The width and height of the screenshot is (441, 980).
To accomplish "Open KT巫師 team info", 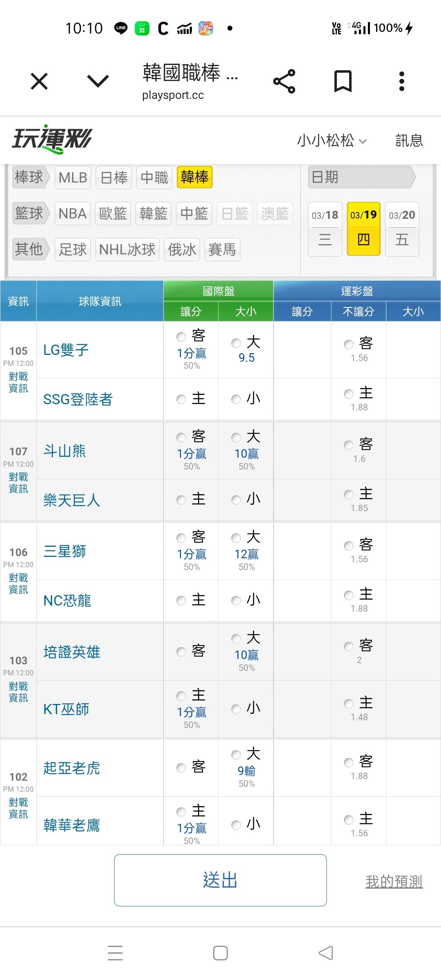I will (66, 709).
